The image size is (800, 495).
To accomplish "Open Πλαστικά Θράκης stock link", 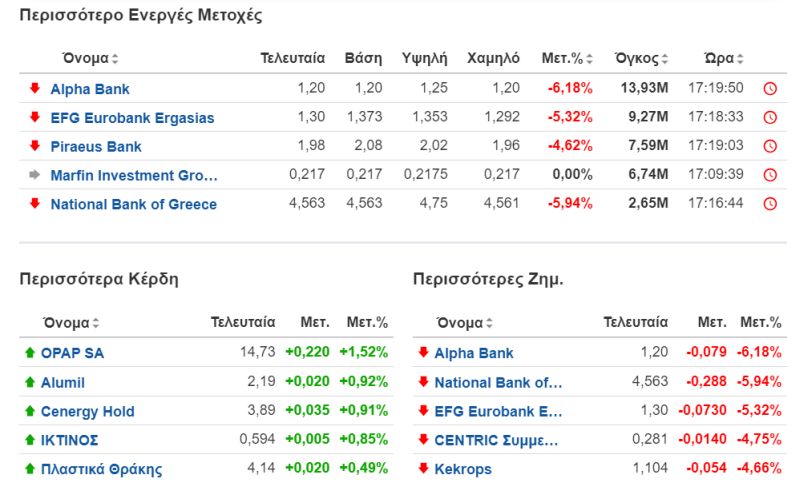I will [x=101, y=469].
